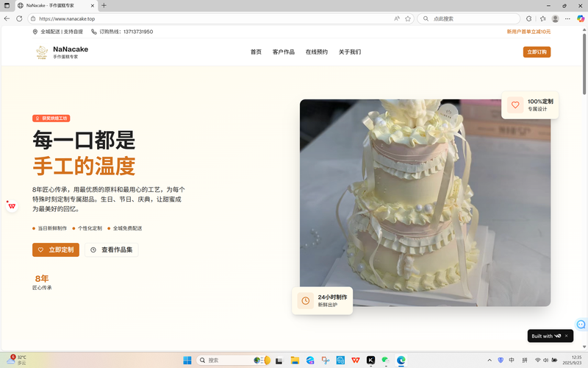Open browser extensions icon
Screen dimensions: 588x368
coord(528,18)
